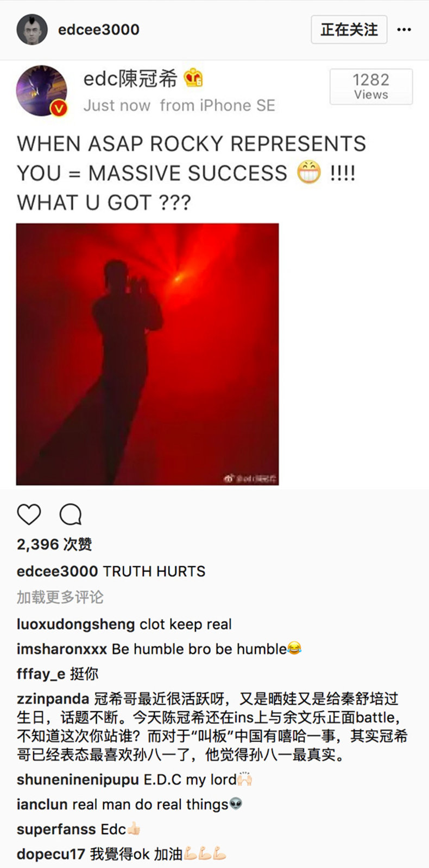
Task: Like the post with the heart icon
Action: 29,514
